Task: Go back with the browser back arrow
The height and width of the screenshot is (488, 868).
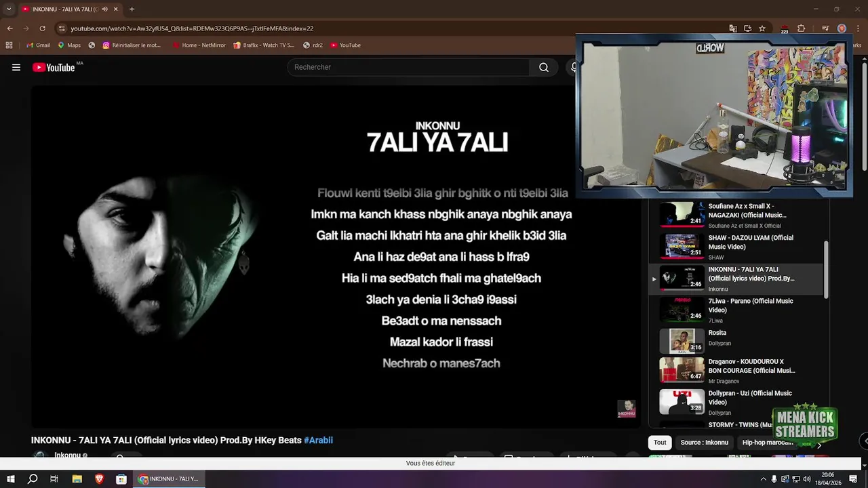Action: click(x=9, y=28)
